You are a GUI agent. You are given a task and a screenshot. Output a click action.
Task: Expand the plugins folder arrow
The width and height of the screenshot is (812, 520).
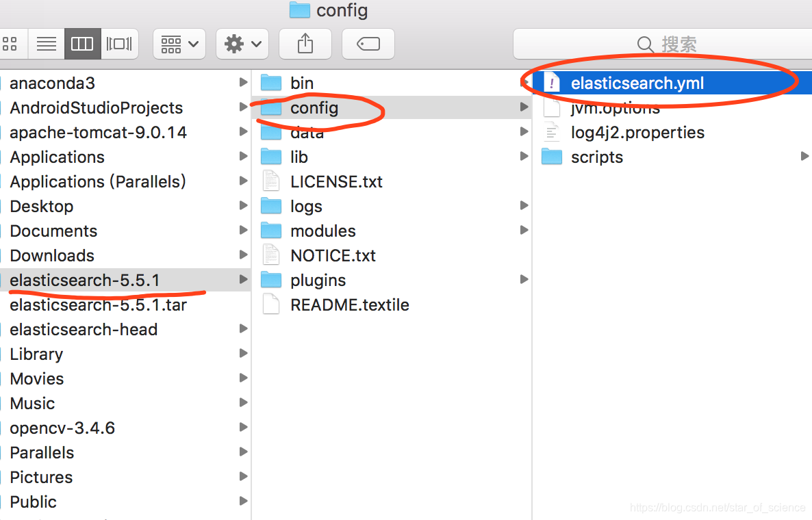click(x=524, y=279)
